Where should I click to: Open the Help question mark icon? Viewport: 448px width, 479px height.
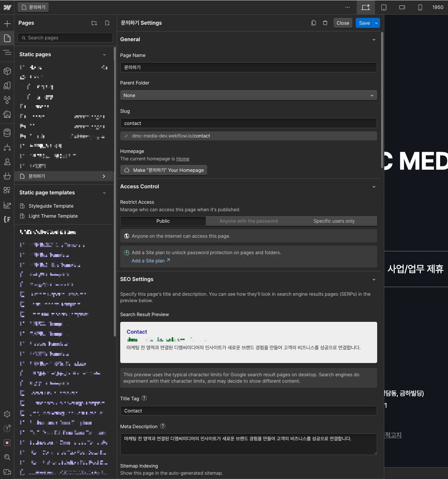[x=7, y=428]
